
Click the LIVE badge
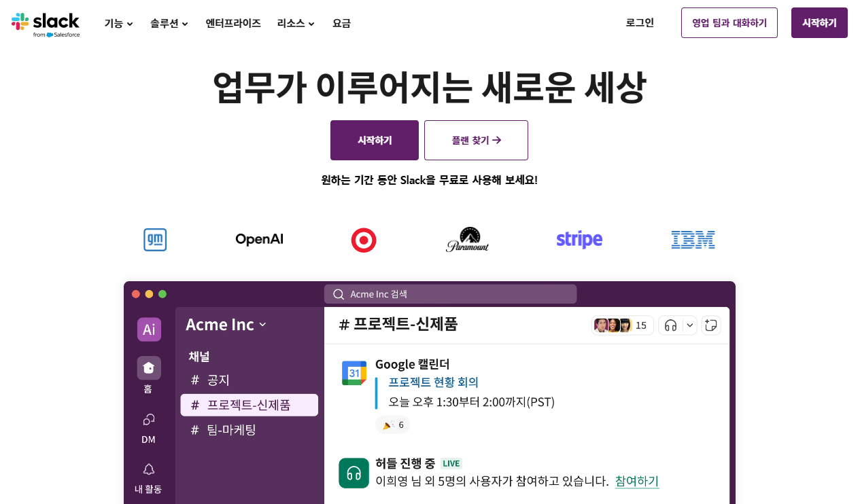(x=451, y=464)
